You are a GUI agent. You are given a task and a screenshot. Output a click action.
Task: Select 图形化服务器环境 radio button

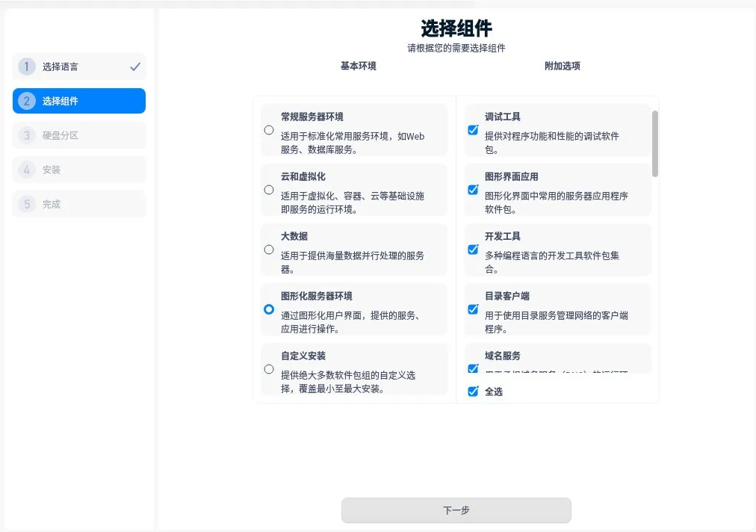click(x=269, y=309)
